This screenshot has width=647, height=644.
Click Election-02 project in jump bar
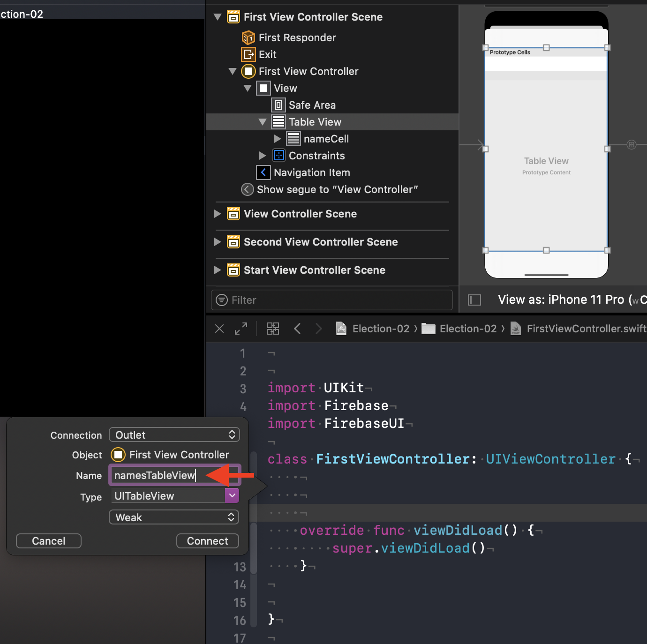(x=381, y=329)
